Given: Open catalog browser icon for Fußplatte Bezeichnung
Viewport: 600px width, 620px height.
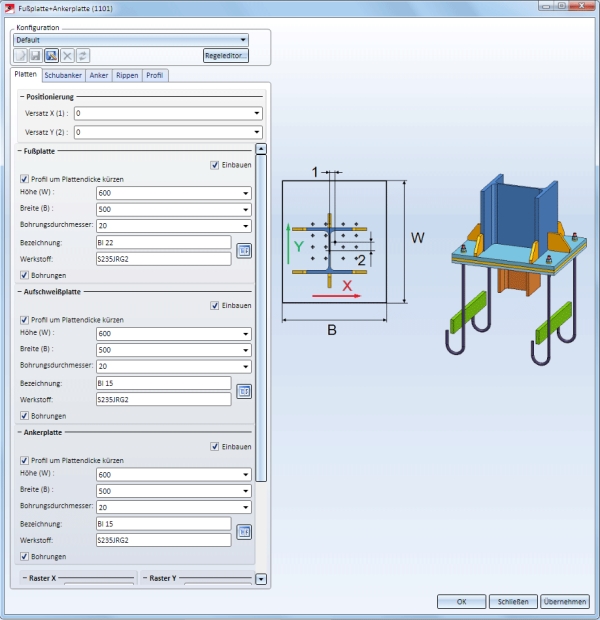Looking at the screenshot, I should click(x=244, y=251).
